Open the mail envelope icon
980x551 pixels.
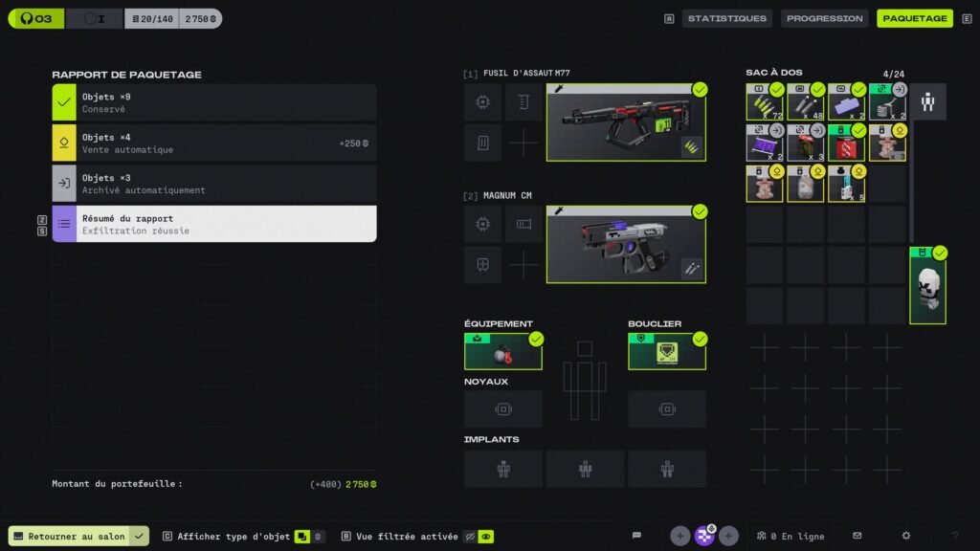tap(857, 536)
